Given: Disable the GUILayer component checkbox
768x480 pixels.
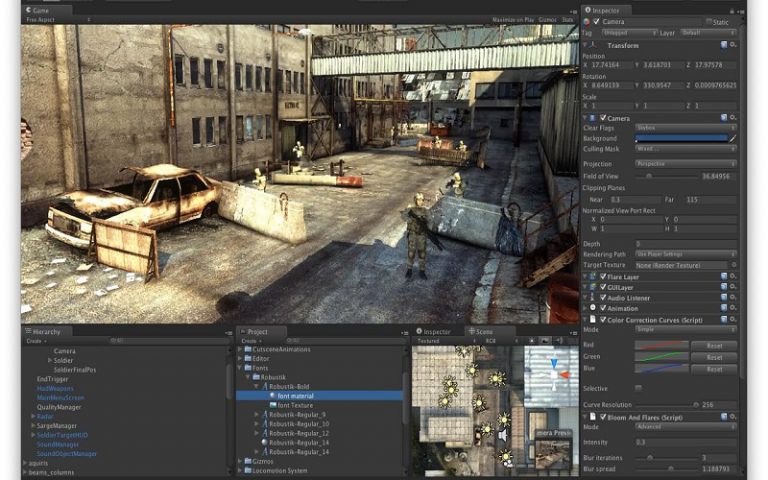Looking at the screenshot, I should point(601,287).
